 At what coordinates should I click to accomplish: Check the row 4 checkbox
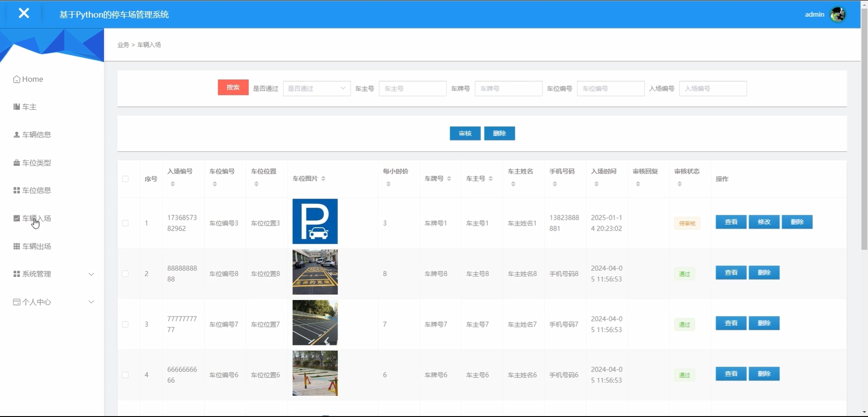[x=125, y=375]
